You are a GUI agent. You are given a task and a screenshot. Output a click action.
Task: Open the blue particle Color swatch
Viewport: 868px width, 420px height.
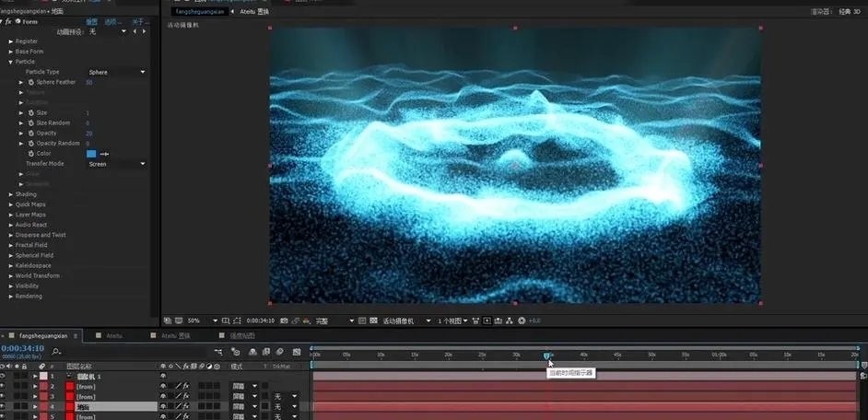(91, 154)
